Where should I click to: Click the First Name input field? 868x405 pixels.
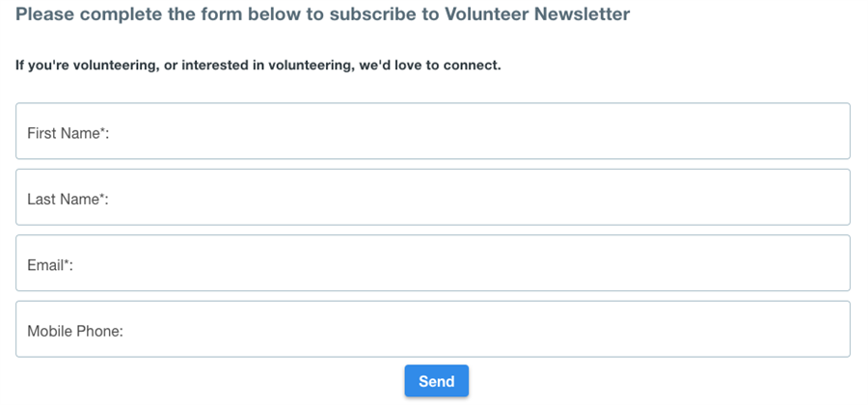[433, 131]
